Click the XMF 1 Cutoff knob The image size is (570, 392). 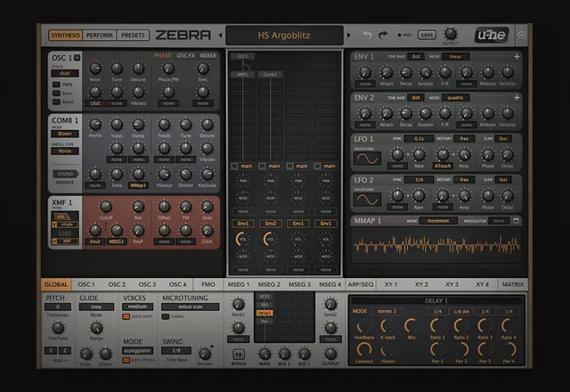click(x=106, y=207)
